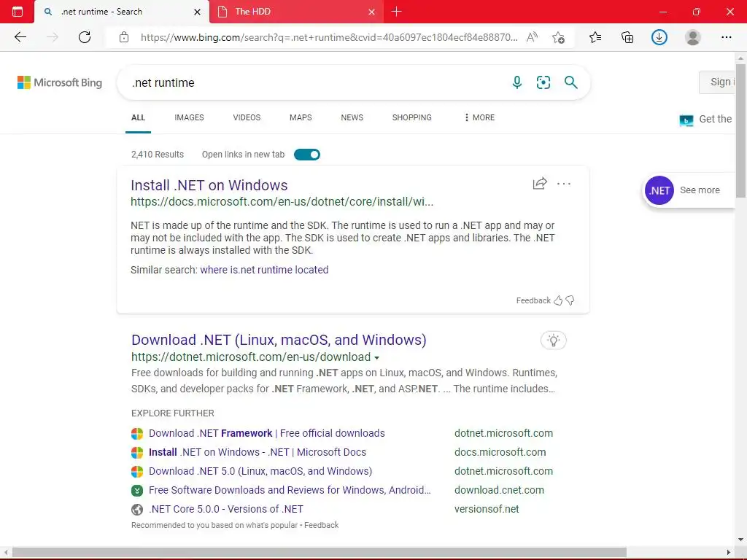Screen dimensions: 747x560
Task: Click the browser address bar URL
Action: (329, 37)
